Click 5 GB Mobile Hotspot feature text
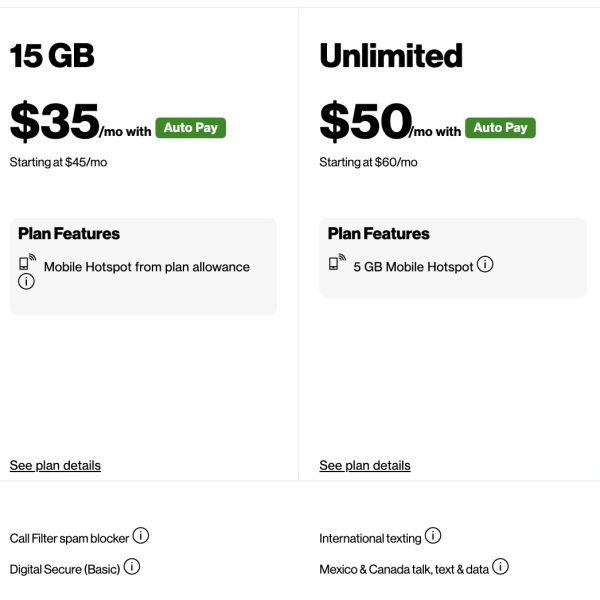 point(413,267)
